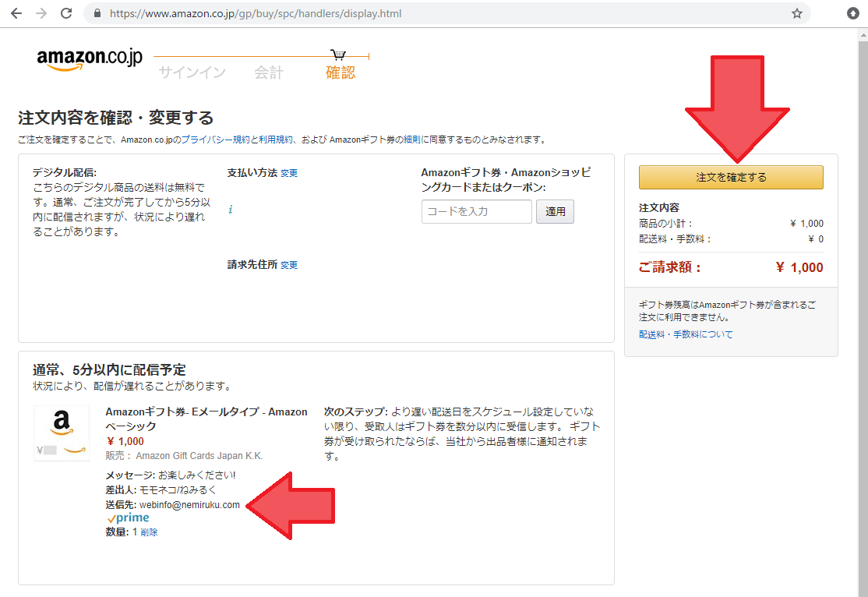This screenshot has width=868, height=597.
Task: Focus the コードを入力 gift code field
Action: [x=477, y=211]
